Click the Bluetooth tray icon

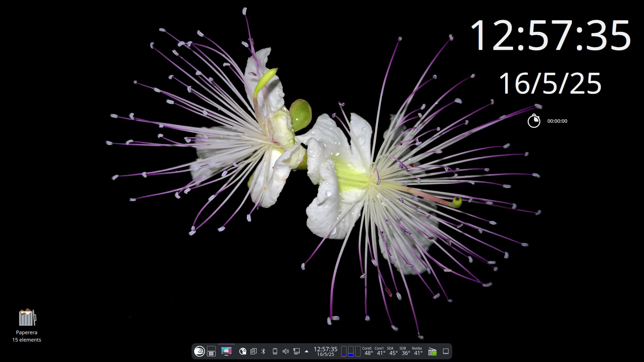[263, 351]
